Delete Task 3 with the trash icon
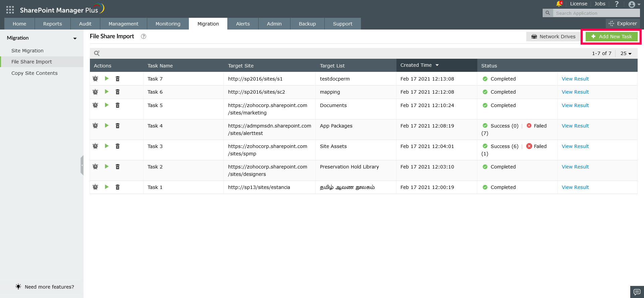This screenshot has width=644, height=298. (x=118, y=146)
